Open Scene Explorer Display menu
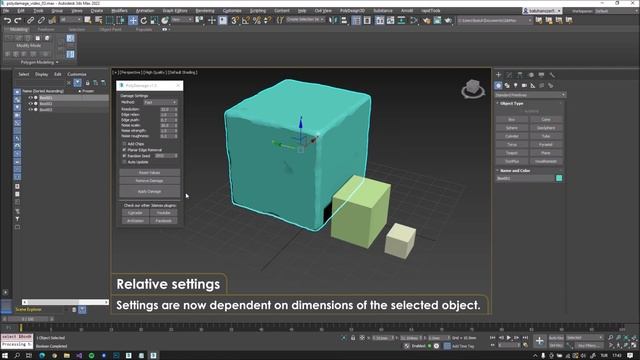Image resolution: width=640 pixels, height=360 pixels. [x=41, y=74]
